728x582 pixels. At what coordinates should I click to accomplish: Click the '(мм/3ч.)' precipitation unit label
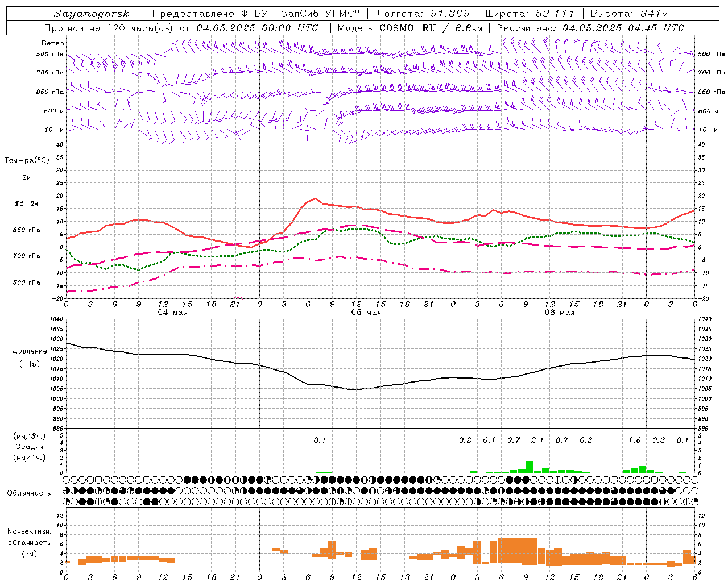click(30, 436)
